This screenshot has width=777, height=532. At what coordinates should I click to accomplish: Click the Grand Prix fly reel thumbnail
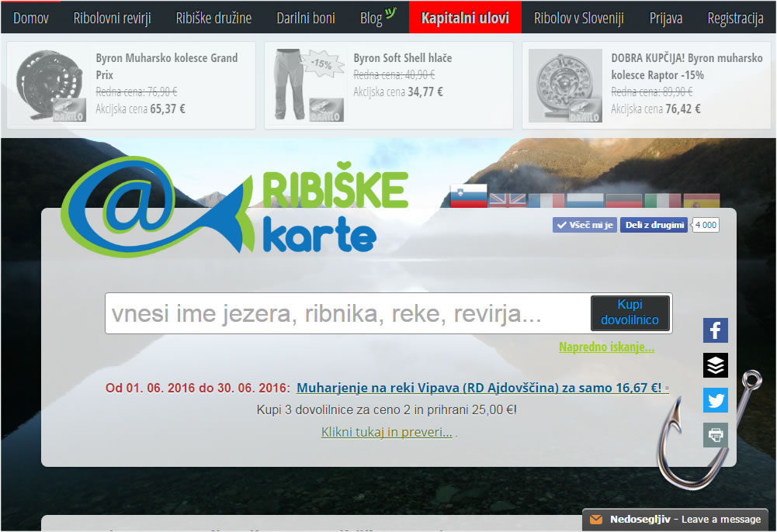(50, 85)
